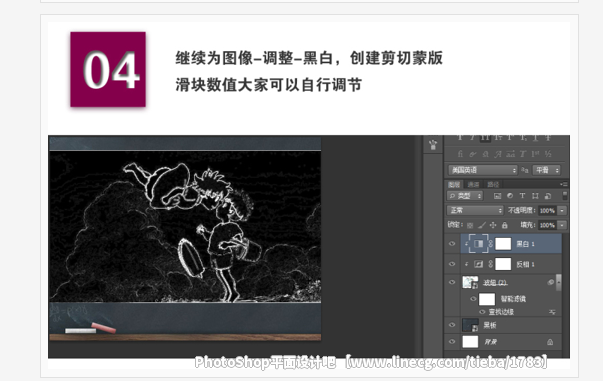Hide the 黑白 1 adjustment layer
This screenshot has height=381, width=603.
click(452, 244)
